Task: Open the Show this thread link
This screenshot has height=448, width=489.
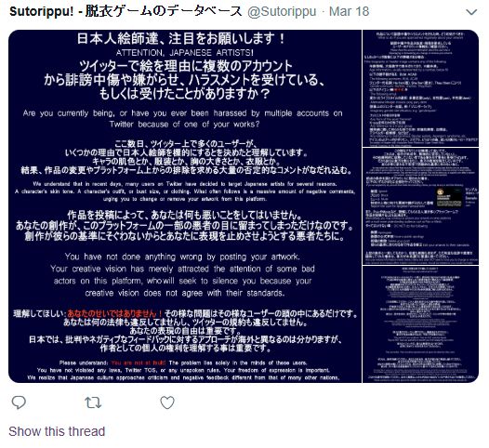Action: [x=57, y=431]
